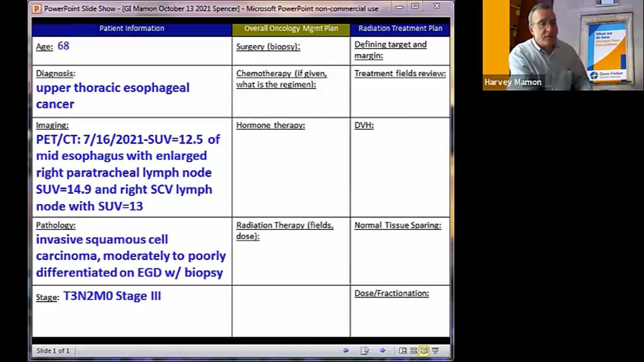Open the slide show menu icon
This screenshot has width=644, height=362.
(364, 351)
